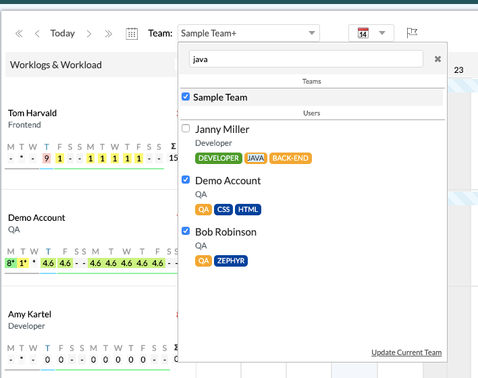This screenshot has width=478, height=378.
Task: Open the calendar grid date picker
Action: 132,34
